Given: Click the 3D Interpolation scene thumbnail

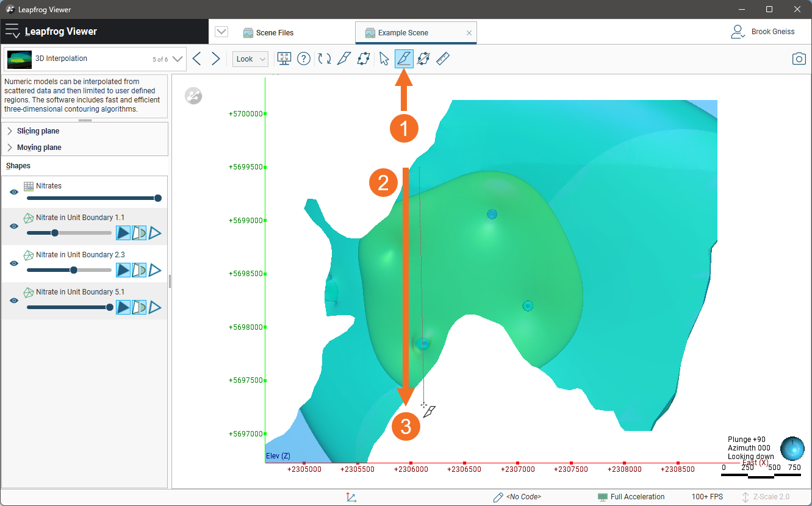Looking at the screenshot, I should (20, 59).
